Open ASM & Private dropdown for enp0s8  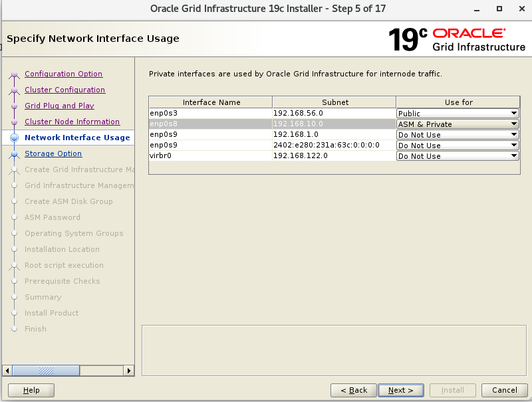point(458,124)
